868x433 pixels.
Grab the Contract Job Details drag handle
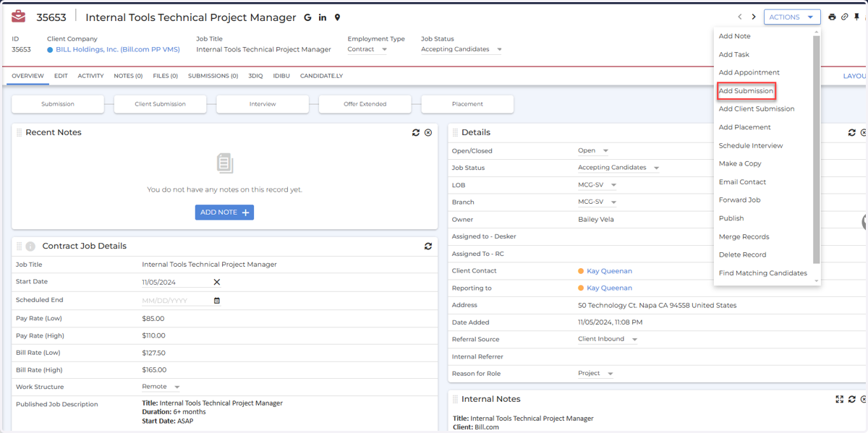[x=20, y=246]
